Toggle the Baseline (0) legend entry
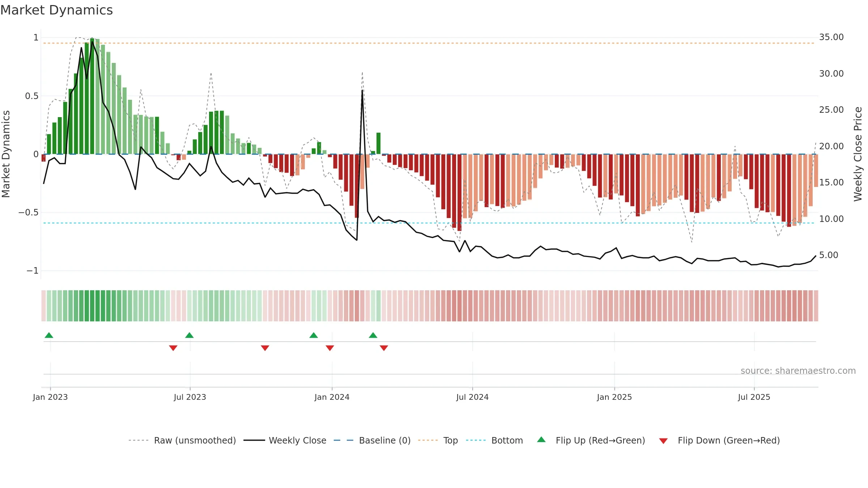The width and height of the screenshot is (868, 488). [x=372, y=440]
